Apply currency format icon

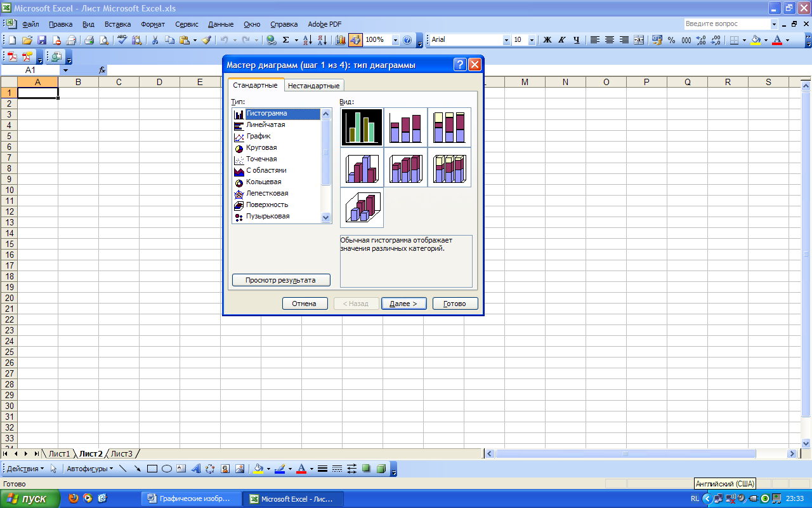[657, 40]
